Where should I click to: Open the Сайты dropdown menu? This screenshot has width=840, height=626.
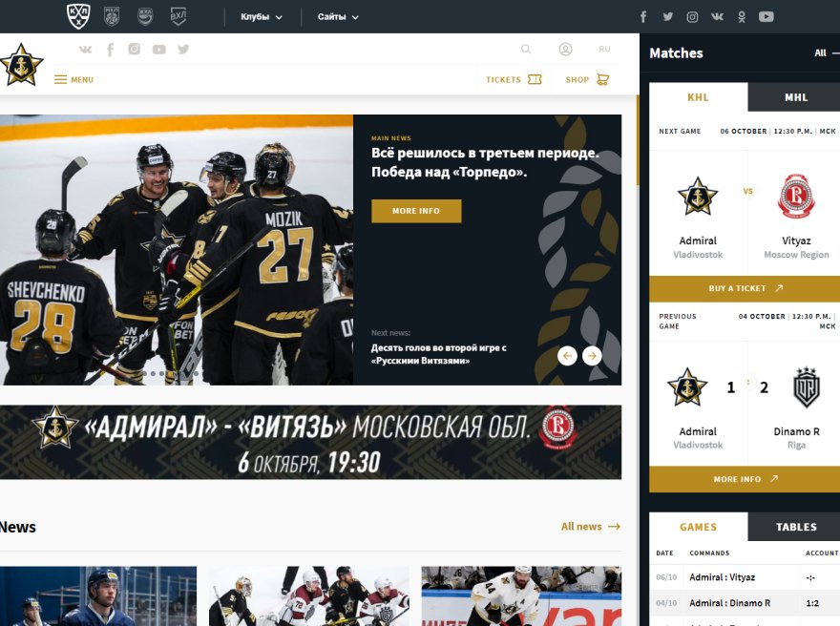(x=333, y=16)
